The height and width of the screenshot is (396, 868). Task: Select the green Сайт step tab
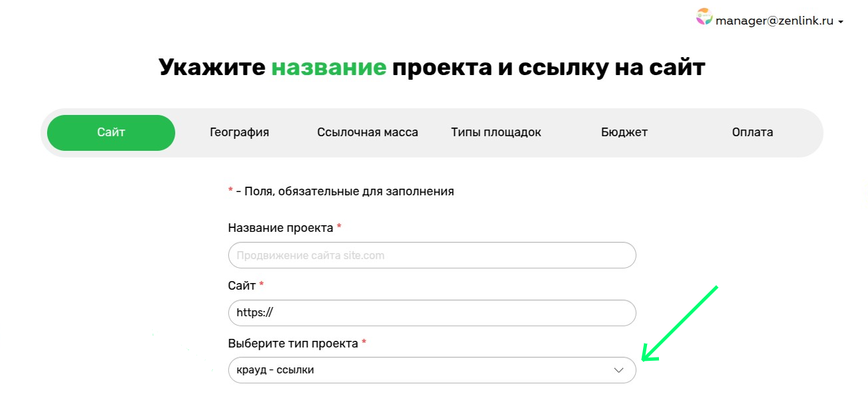111,132
